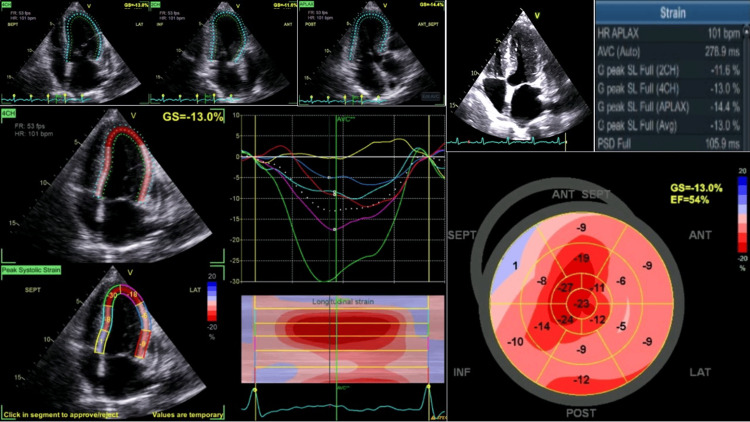This screenshot has height=422, width=750.
Task: Click the bull's-eye apex segment -23
Action: click(582, 304)
